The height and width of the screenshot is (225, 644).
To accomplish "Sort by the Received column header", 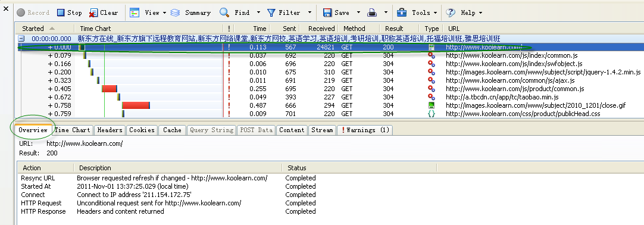I will (x=318, y=29).
